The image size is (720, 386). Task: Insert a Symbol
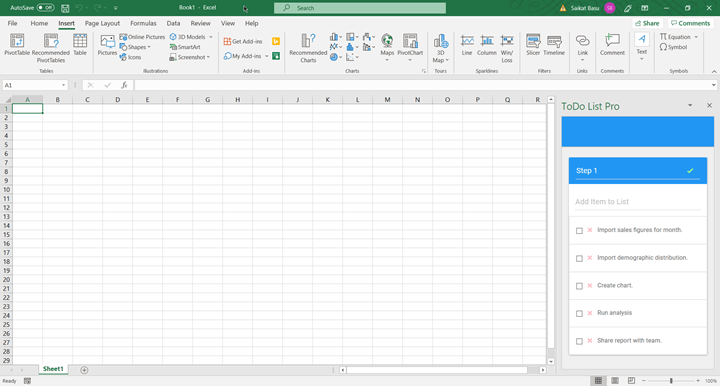click(x=674, y=47)
